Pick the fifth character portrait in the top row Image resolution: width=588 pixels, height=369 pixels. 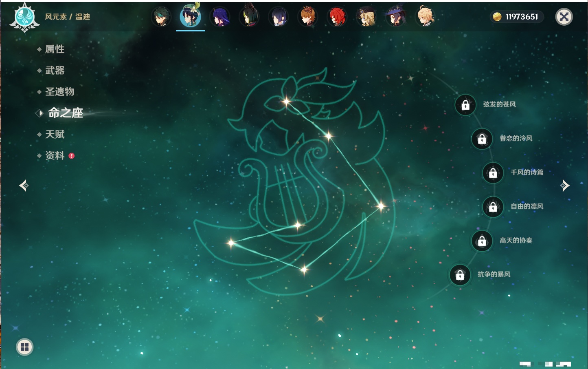click(x=279, y=17)
